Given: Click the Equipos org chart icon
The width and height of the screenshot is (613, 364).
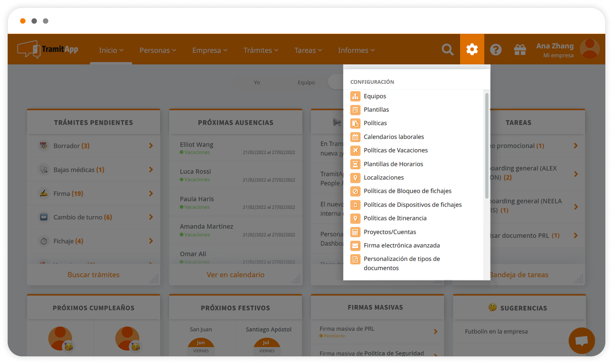Looking at the screenshot, I should point(355,96).
